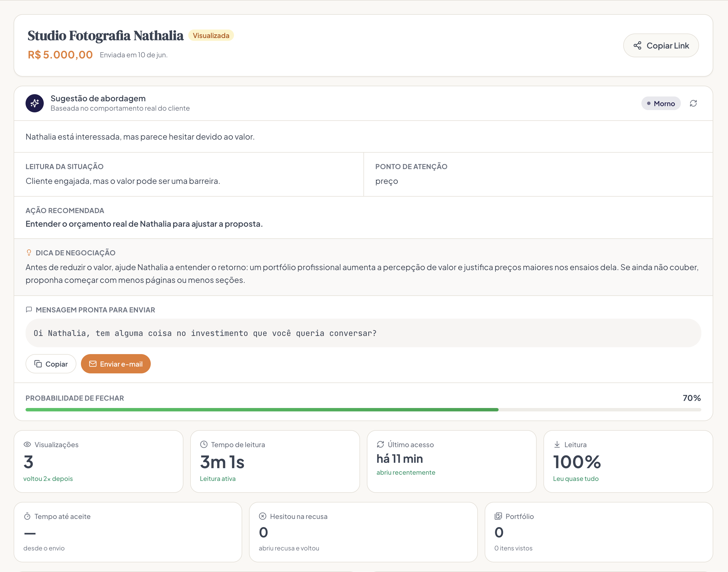This screenshot has width=728, height=572.
Task: Click the Visualizada status badge
Action: coord(211,35)
